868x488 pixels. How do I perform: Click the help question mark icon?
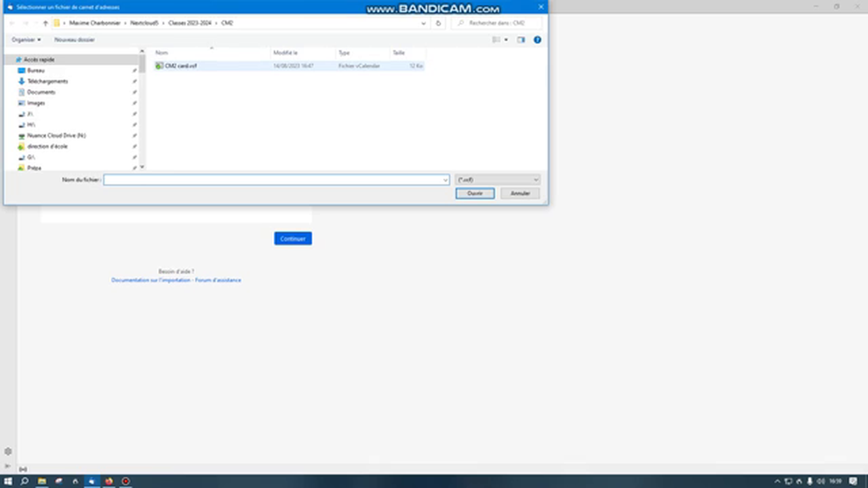click(537, 40)
